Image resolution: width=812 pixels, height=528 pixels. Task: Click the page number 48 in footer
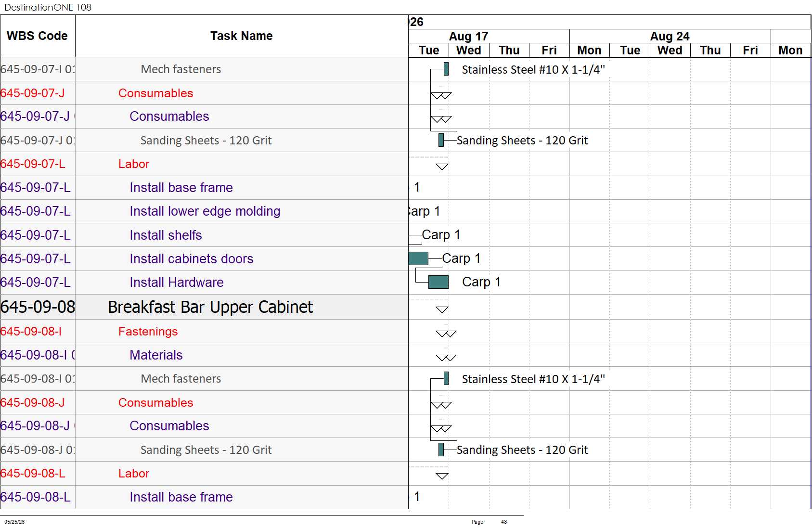[504, 522]
